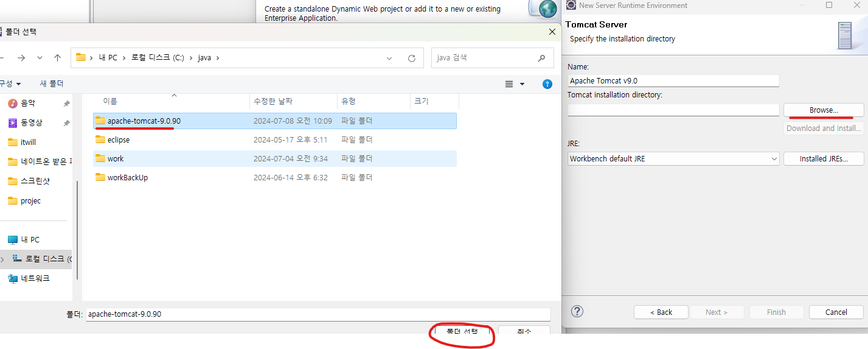Click the search magnifier icon
Viewport: 868px width, 349px height.
point(541,58)
